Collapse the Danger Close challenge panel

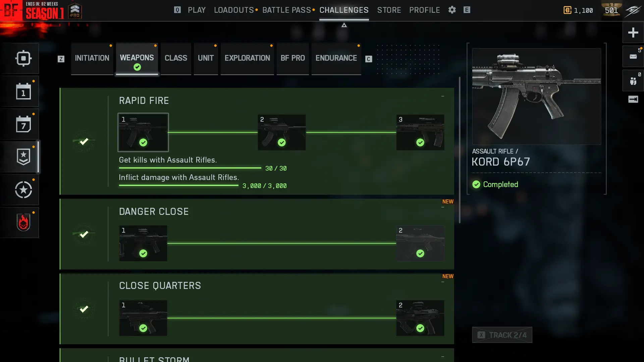pyautogui.click(x=443, y=207)
